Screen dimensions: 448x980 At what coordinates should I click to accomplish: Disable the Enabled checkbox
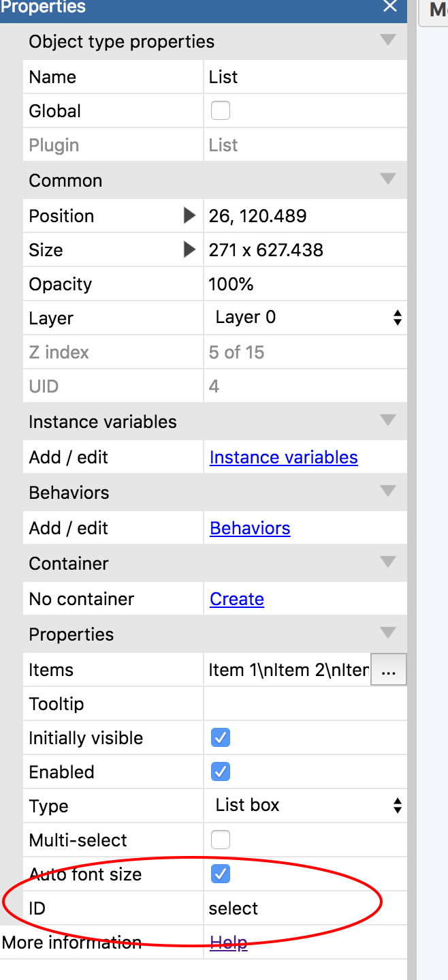[221, 771]
